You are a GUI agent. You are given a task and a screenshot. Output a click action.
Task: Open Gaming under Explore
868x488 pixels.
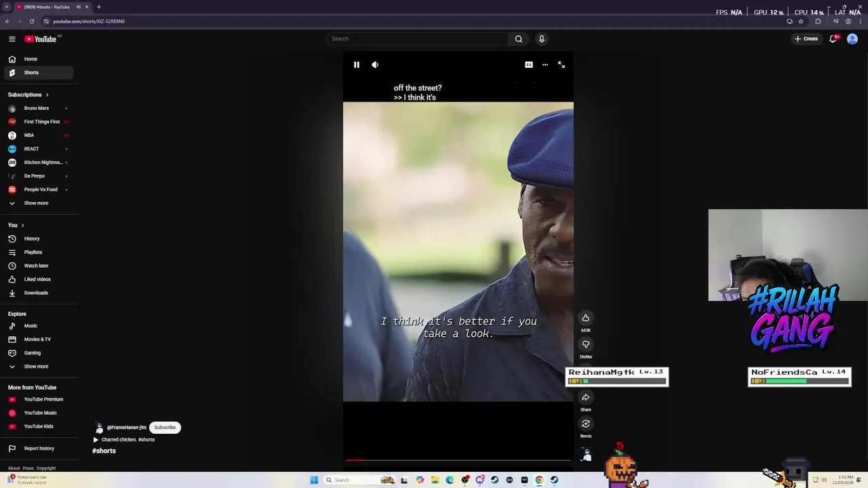tap(39, 353)
